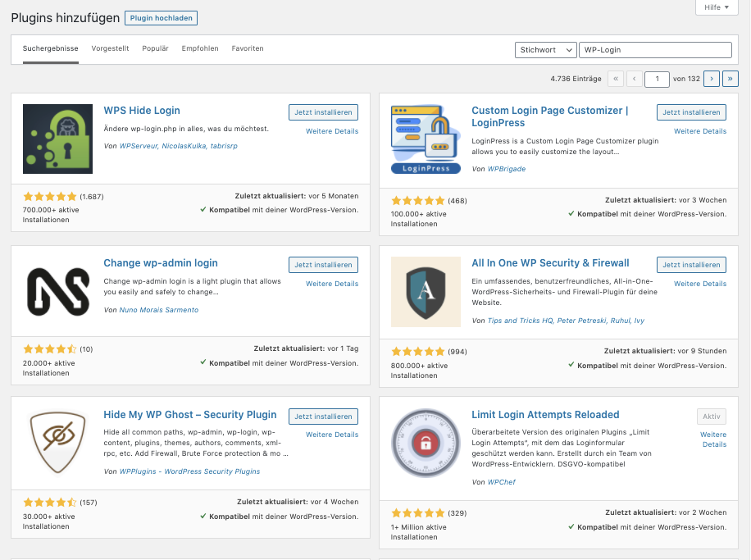Screen dimensions: 751x560
Task: Visit author Tips and Tricks HQ link
Action: (x=520, y=321)
